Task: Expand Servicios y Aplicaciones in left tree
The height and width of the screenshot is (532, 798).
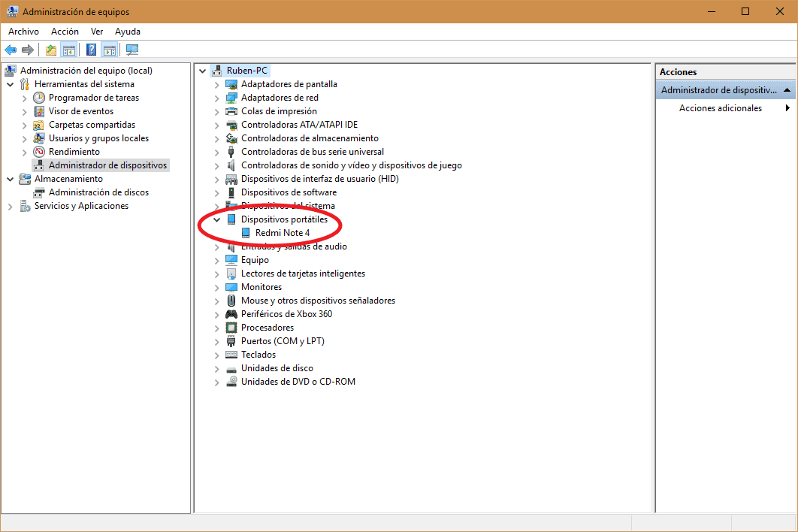Action: coord(11,206)
